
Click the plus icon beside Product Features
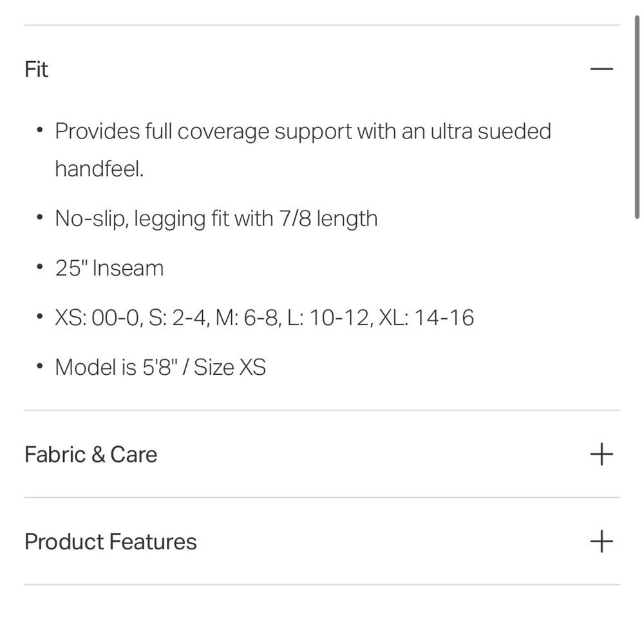(x=601, y=542)
